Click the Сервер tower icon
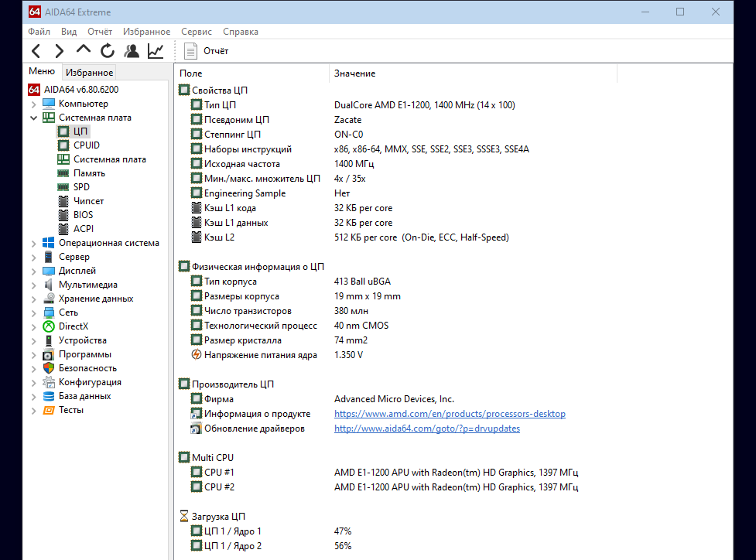756x560 pixels. click(49, 257)
